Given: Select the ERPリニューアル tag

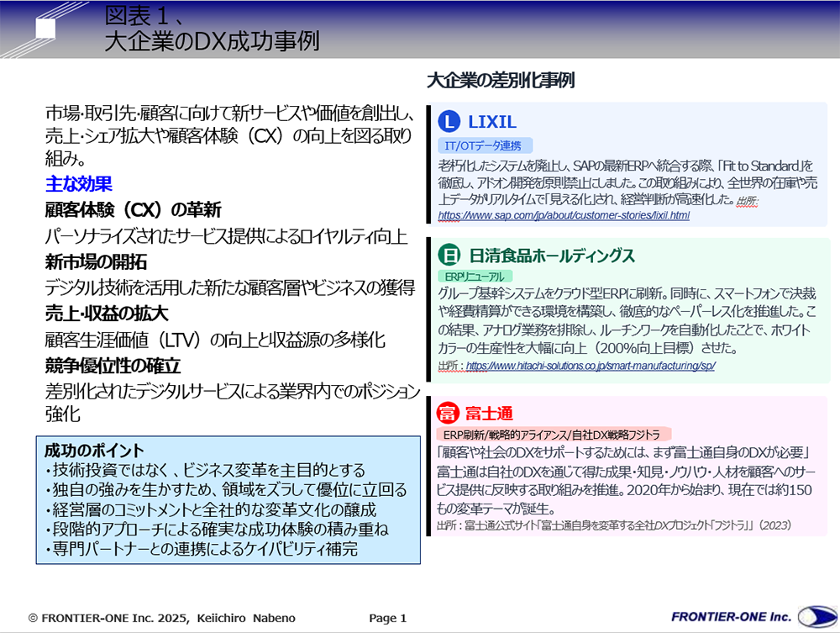Looking at the screenshot, I should pos(475,276).
